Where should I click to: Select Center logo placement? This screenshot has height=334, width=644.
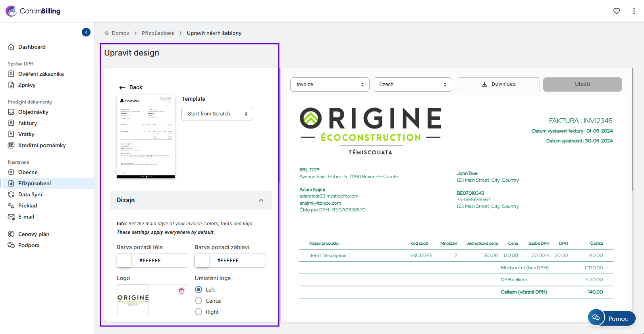tap(199, 301)
